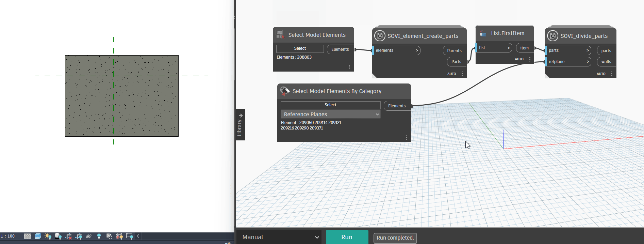Screen dimensions: 644x244
Task: Click the SOVI_divide_parts node icon
Action: tap(553, 35)
